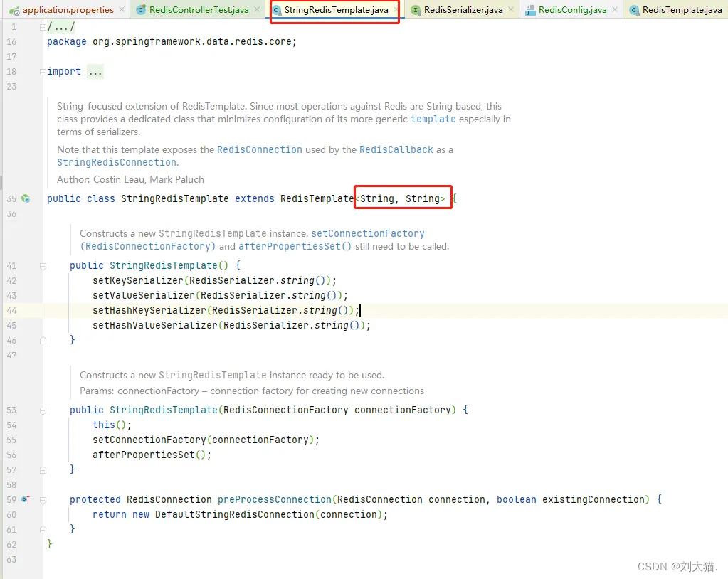
Task: Collapse the preProcessConnection method fold
Action: coord(43,500)
